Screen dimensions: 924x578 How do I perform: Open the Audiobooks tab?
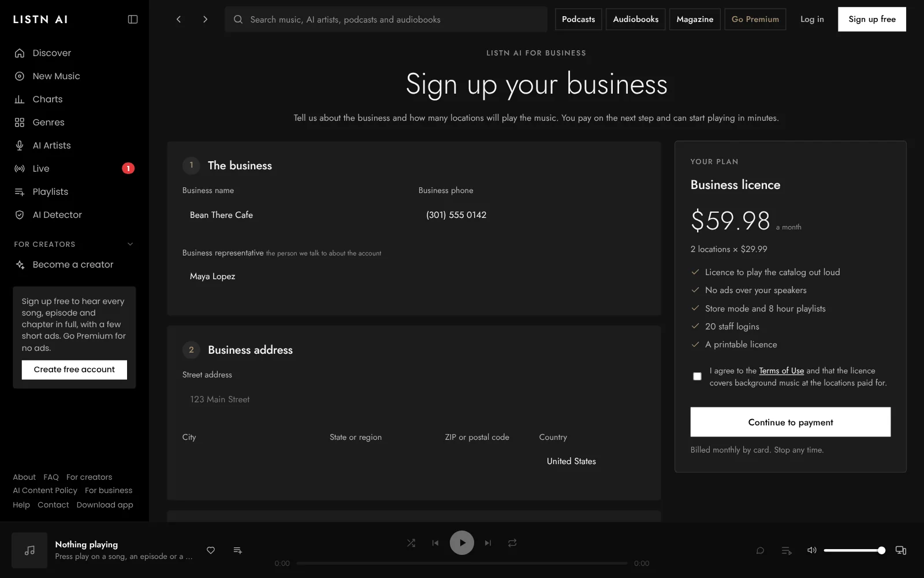pos(636,19)
